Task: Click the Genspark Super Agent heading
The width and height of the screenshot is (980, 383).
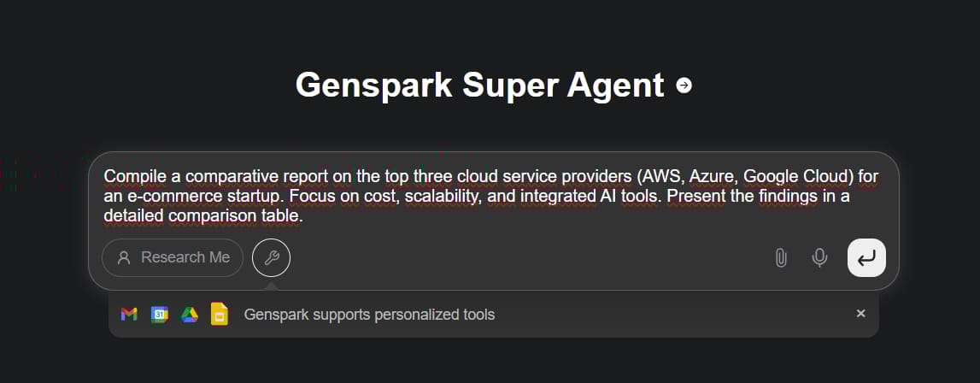Action: 479,85
